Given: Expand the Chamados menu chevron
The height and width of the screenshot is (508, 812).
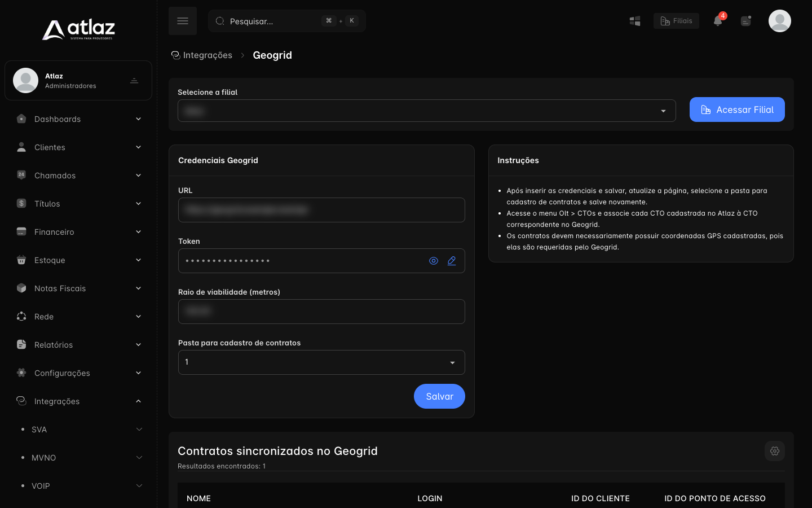Looking at the screenshot, I should point(138,176).
